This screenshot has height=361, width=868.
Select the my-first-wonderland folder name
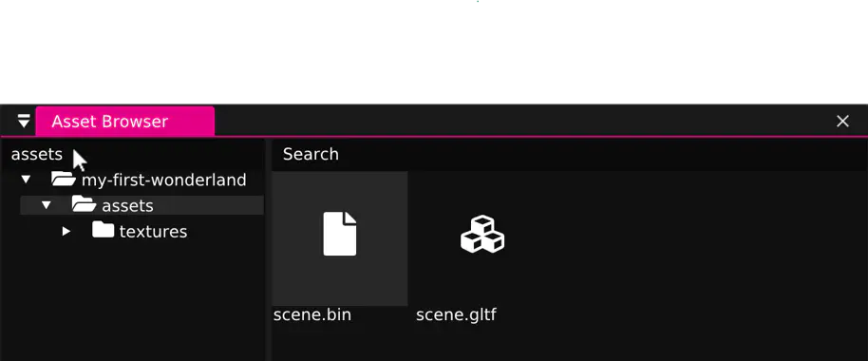pyautogui.click(x=164, y=180)
